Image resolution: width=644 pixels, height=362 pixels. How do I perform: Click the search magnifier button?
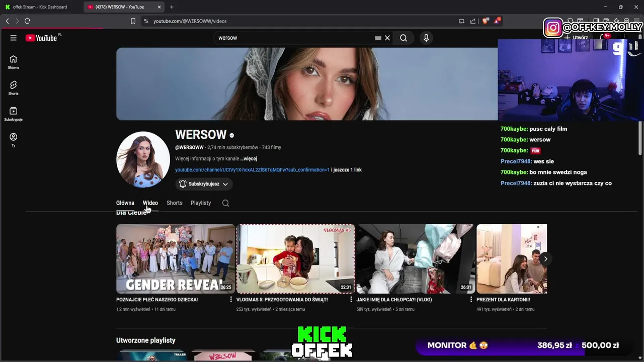click(x=404, y=38)
